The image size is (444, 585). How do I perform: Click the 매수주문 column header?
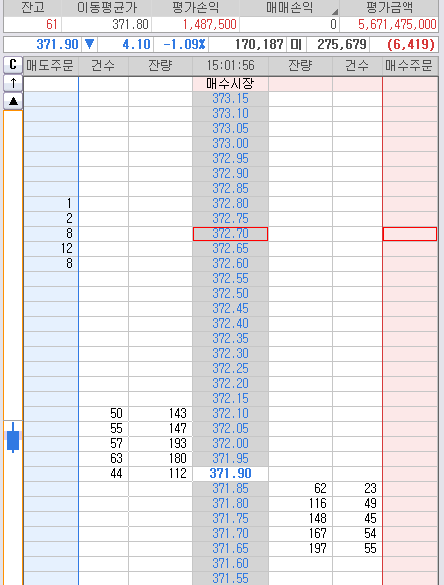(x=409, y=66)
